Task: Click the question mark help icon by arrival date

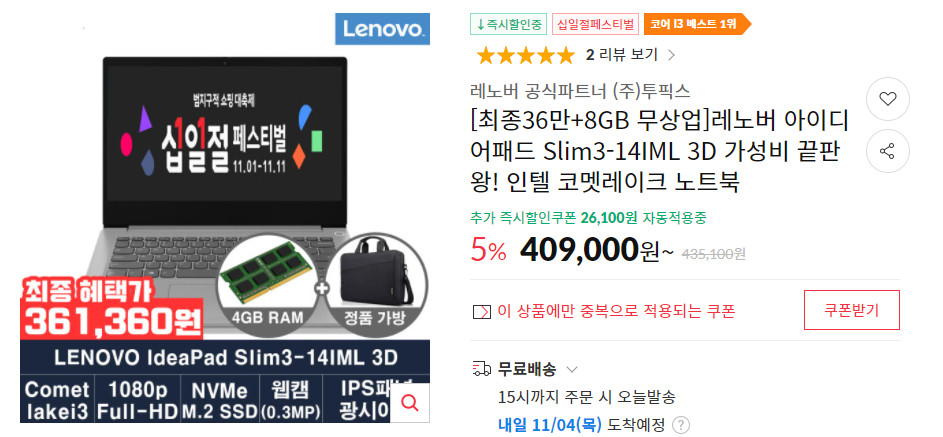Action: [680, 425]
